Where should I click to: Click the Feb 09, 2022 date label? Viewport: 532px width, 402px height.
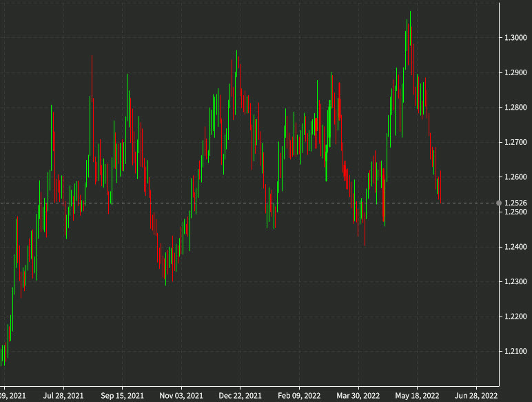coord(299,396)
